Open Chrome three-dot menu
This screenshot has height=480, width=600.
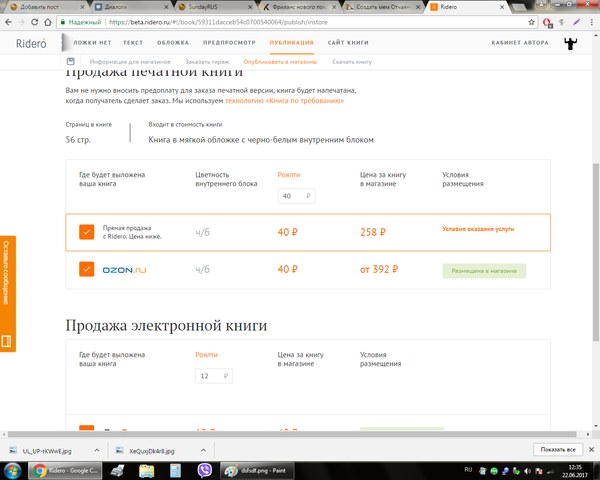point(591,22)
